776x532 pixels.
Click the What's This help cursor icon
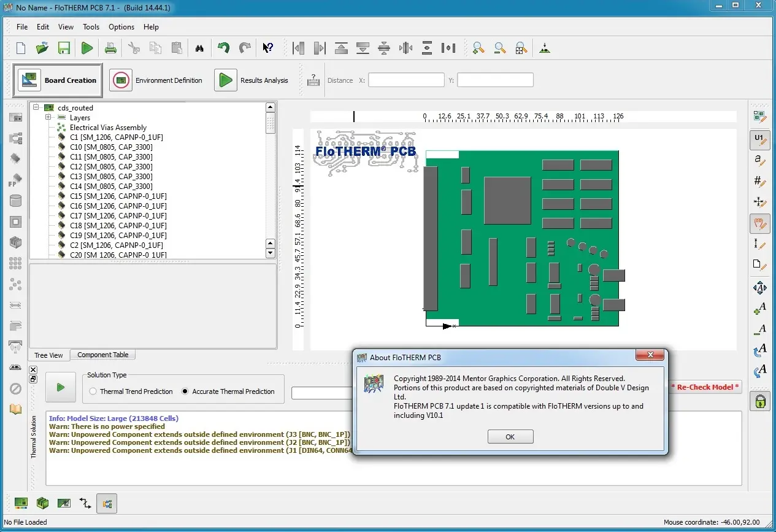point(267,48)
